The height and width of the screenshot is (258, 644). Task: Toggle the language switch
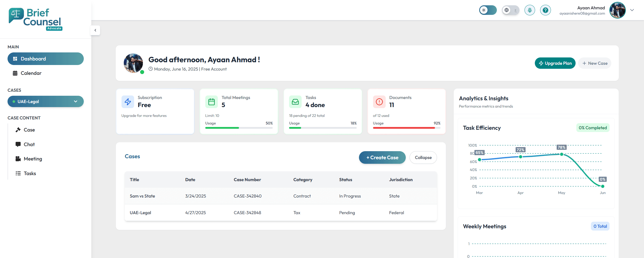click(510, 10)
